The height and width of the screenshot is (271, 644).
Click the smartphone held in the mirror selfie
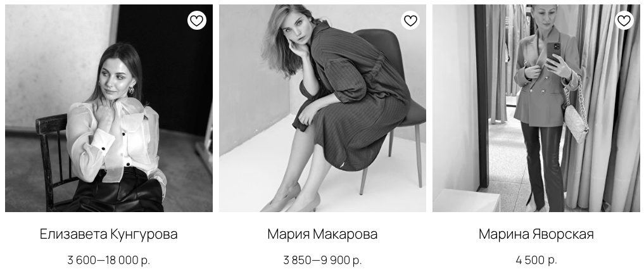coord(553,52)
